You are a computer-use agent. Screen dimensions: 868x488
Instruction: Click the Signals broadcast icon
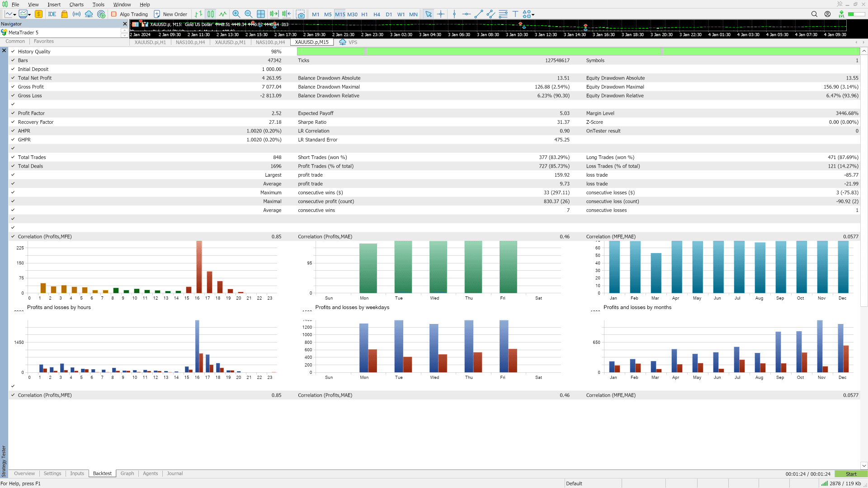coord(76,14)
